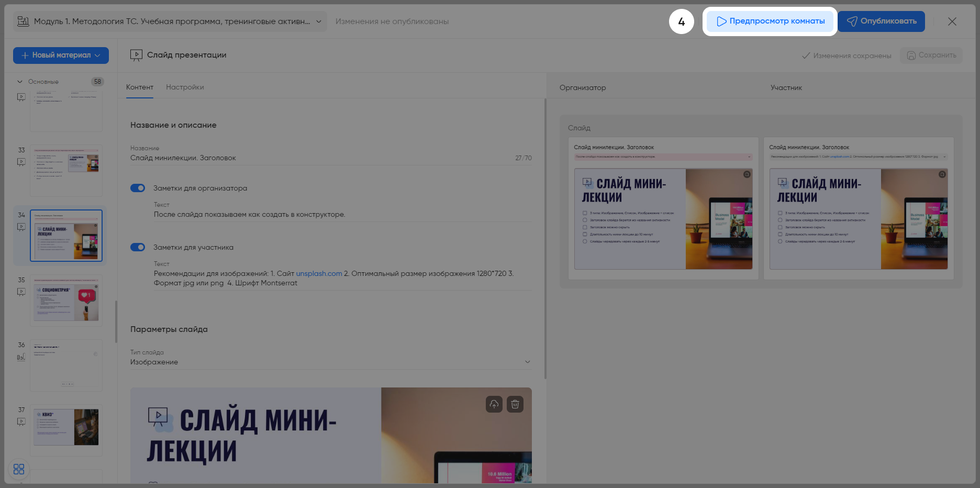
Task: Click the 'Сохранить' button
Action: [x=931, y=56]
